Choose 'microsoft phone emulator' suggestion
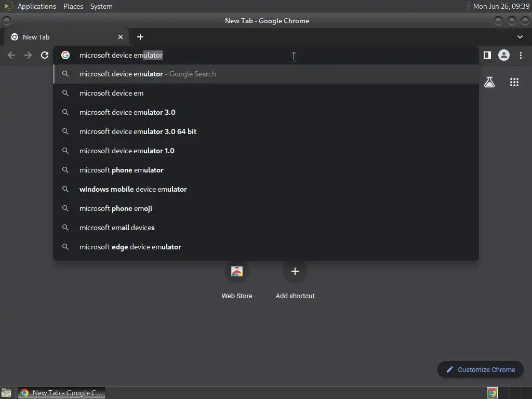This screenshot has height=399, width=532. pyautogui.click(x=266, y=170)
